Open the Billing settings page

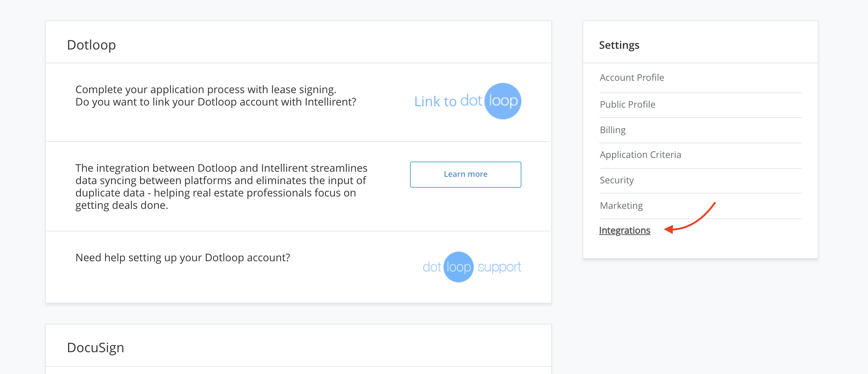(x=612, y=130)
